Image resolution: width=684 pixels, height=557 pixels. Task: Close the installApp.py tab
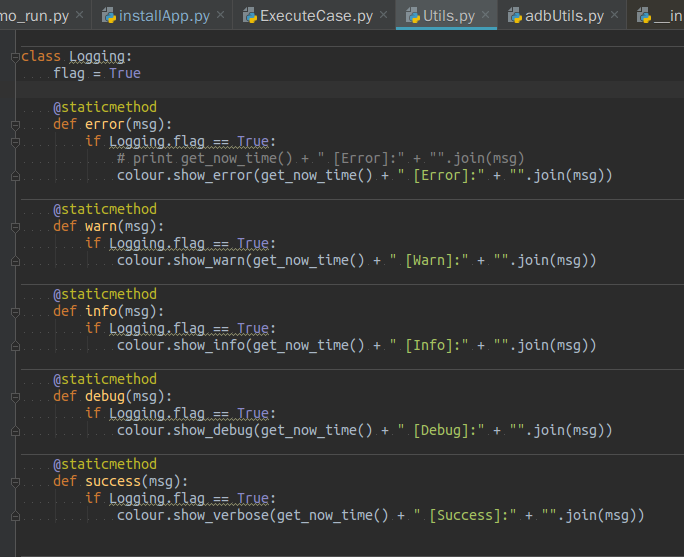click(x=221, y=16)
